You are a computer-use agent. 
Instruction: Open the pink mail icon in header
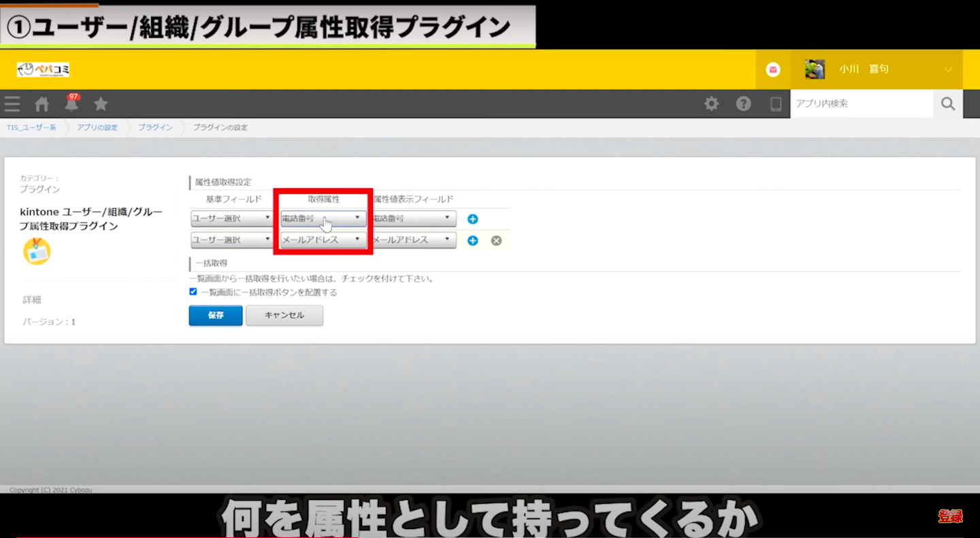coord(772,69)
